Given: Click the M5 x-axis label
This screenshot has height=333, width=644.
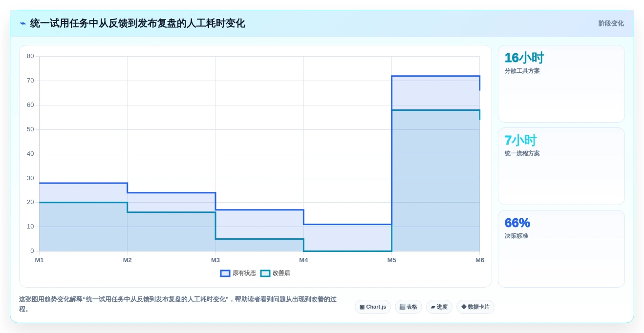Looking at the screenshot, I should coord(392,260).
